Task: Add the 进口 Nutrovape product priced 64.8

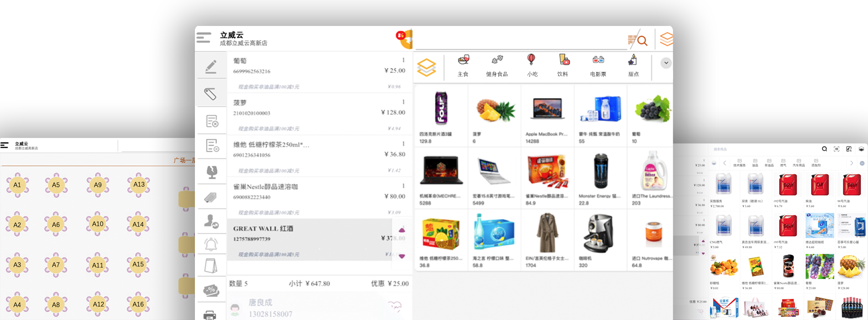Action: pyautogui.click(x=651, y=240)
